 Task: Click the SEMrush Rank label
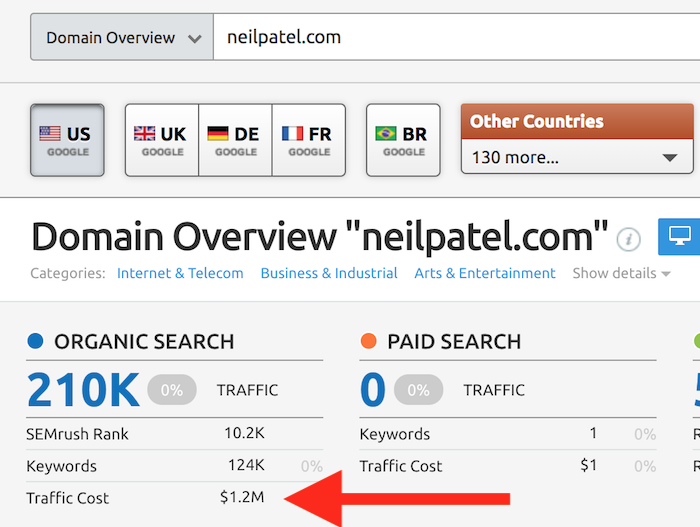[77, 434]
